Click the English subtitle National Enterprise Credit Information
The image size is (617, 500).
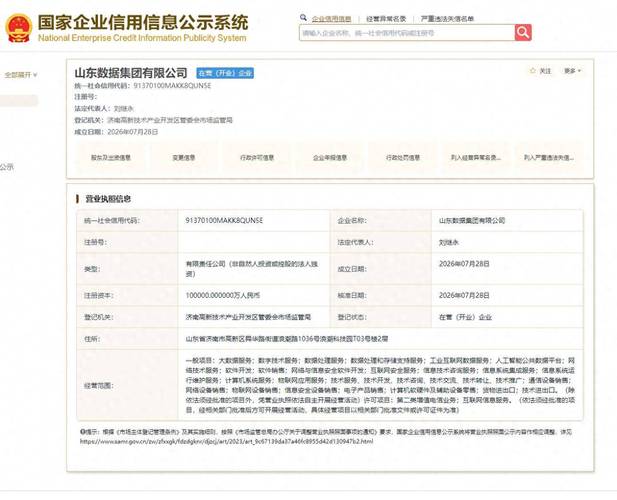pos(142,38)
